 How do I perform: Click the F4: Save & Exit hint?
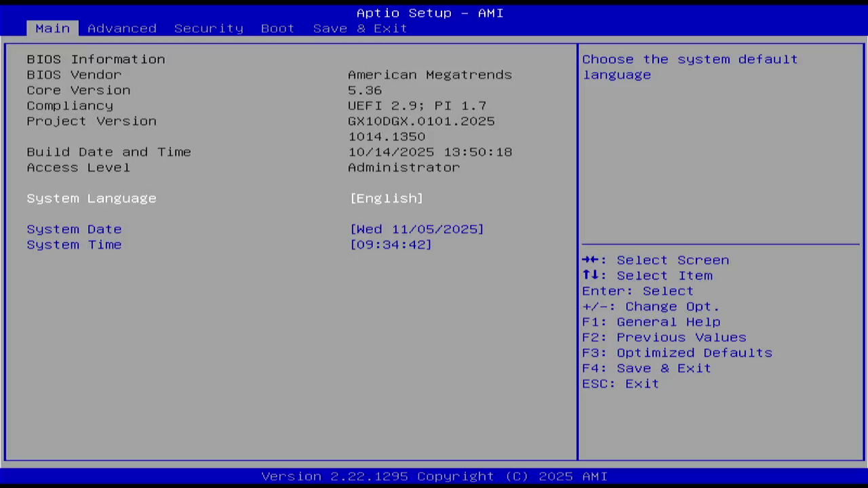pos(646,369)
